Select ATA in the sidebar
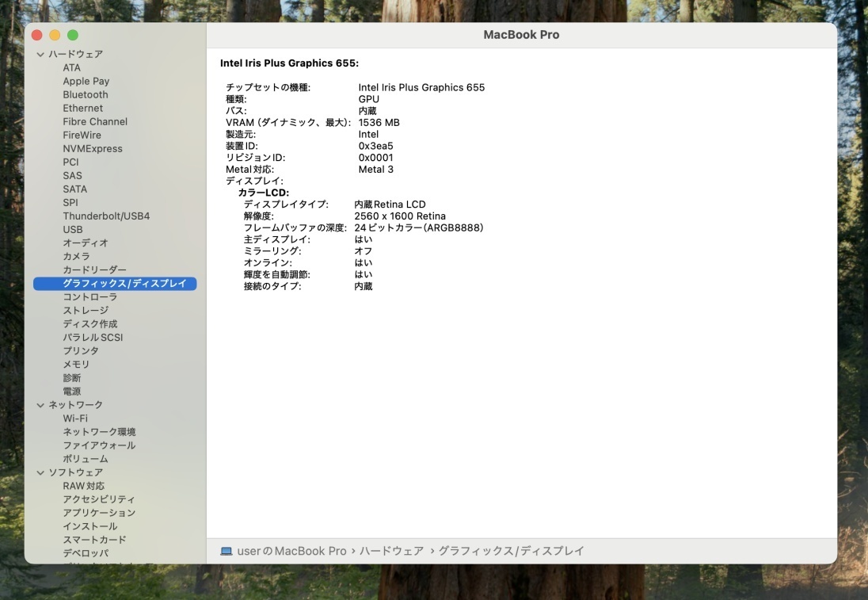This screenshot has height=600, width=868. point(71,67)
